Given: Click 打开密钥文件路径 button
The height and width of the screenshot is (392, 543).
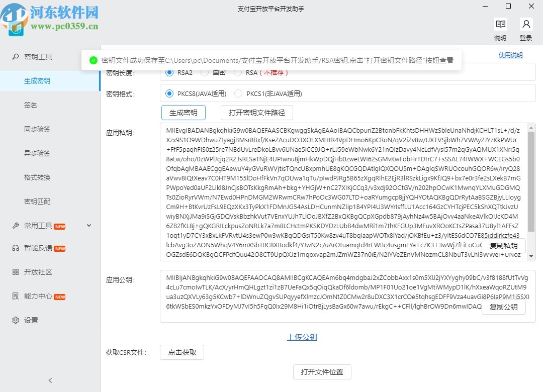Looking at the screenshot, I should pyautogui.click(x=257, y=113).
